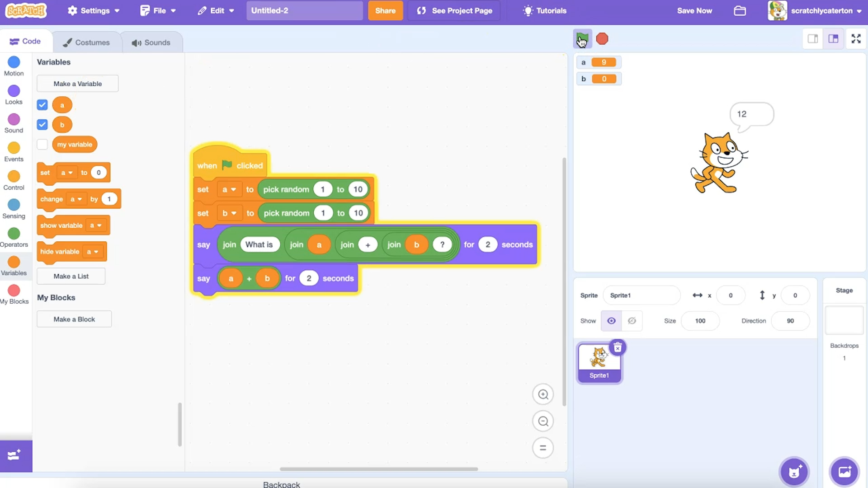Open the Tutorials link
The width and height of the screenshot is (868, 488).
tap(545, 10)
